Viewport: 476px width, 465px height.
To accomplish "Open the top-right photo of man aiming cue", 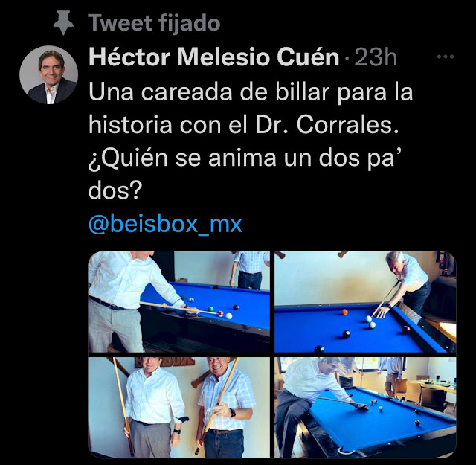I will point(365,302).
